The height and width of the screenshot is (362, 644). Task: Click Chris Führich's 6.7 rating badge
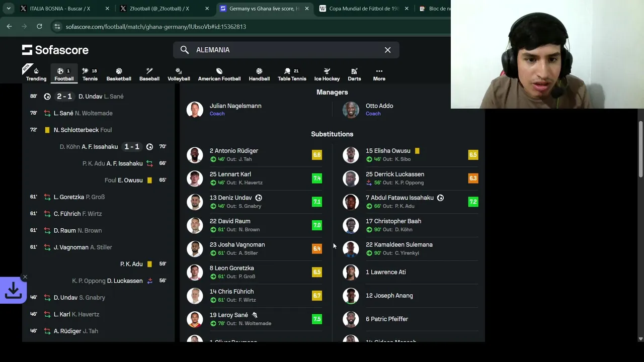click(x=316, y=296)
